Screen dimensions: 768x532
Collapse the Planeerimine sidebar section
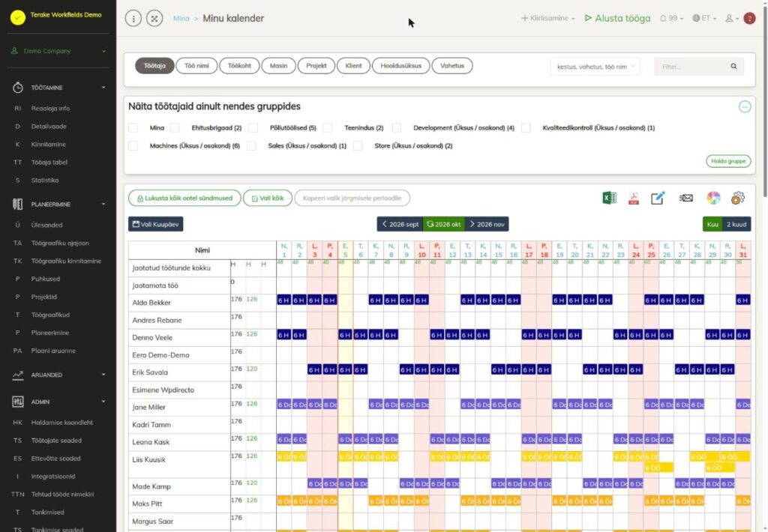point(103,204)
